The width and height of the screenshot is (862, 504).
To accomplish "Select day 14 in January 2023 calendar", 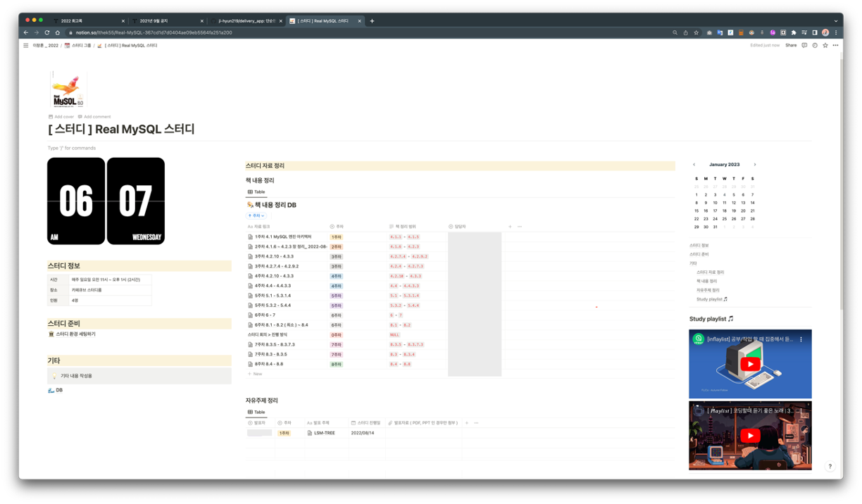I will coord(752,203).
